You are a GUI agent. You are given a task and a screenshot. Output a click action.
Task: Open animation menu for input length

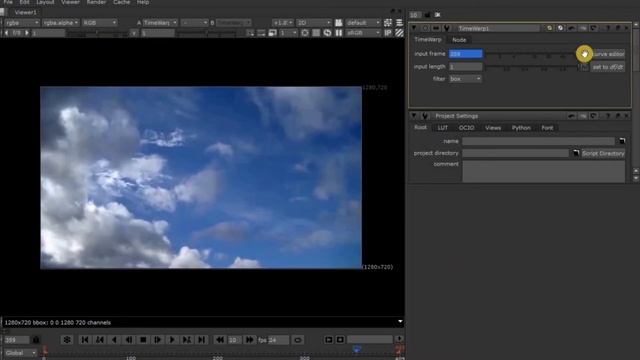pyautogui.click(x=584, y=67)
